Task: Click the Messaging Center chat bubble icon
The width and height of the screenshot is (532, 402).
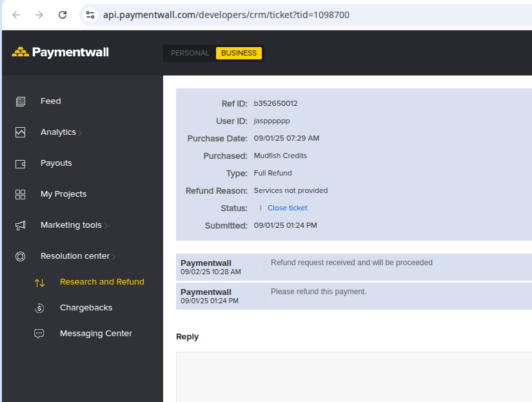Action: click(39, 334)
